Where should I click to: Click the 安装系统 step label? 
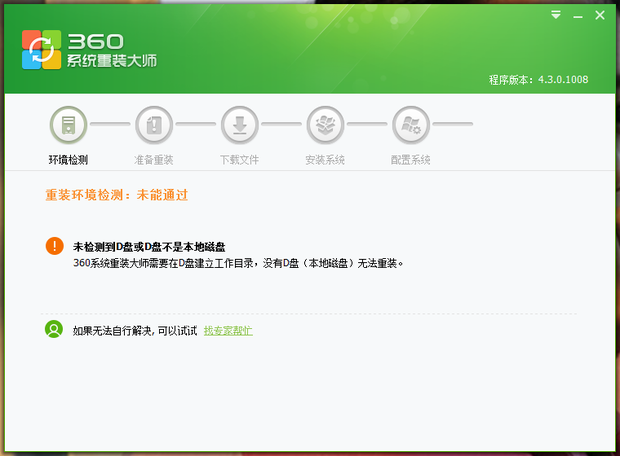click(325, 160)
